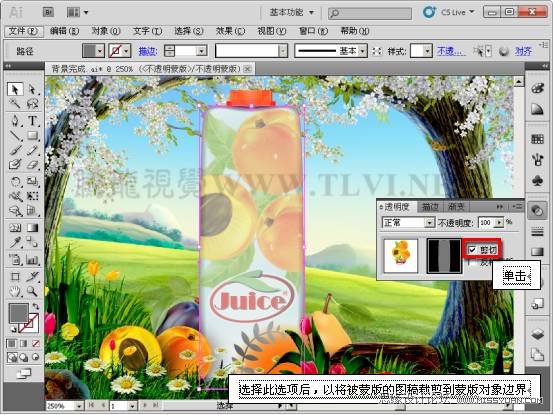
Task: Select the Zoom magnifier tool
Action: [x=32, y=291]
